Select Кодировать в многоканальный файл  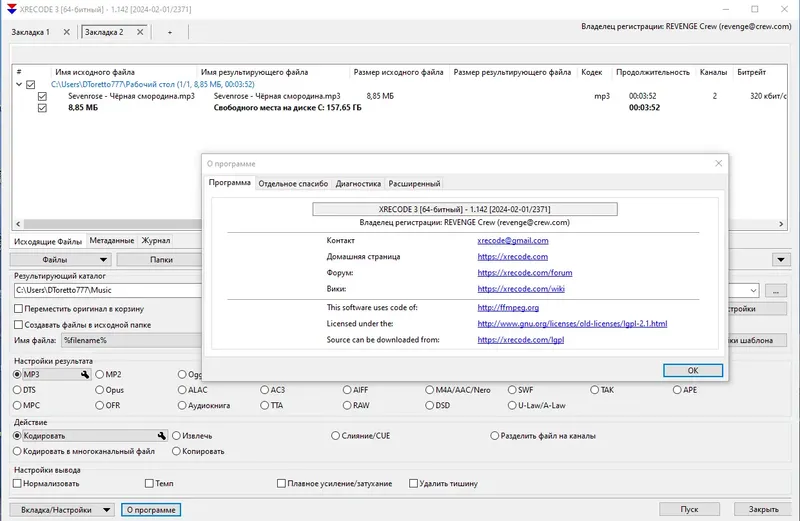tap(17, 451)
